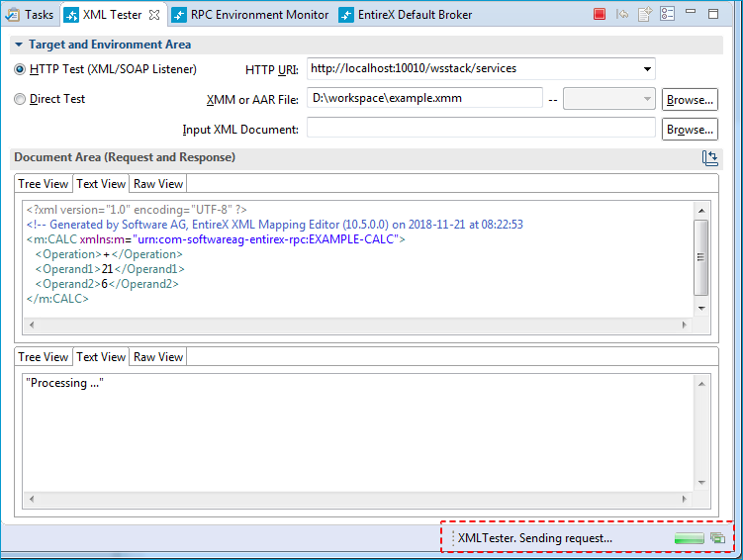Switch to RPC Environment Monitor tab

(250, 15)
